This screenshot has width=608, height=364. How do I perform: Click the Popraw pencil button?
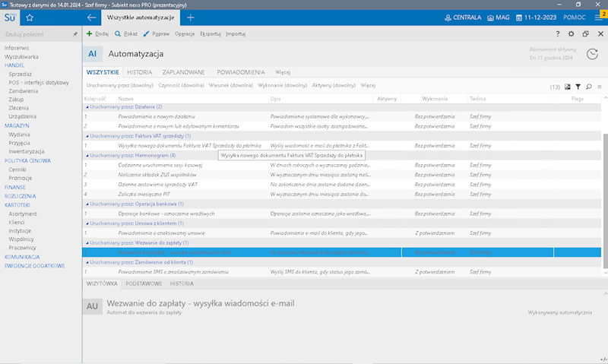coord(157,33)
